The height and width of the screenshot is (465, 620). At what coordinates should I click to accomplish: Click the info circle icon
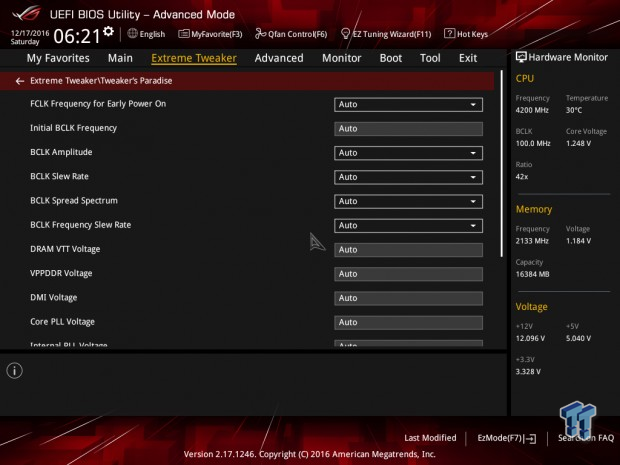pyautogui.click(x=15, y=371)
